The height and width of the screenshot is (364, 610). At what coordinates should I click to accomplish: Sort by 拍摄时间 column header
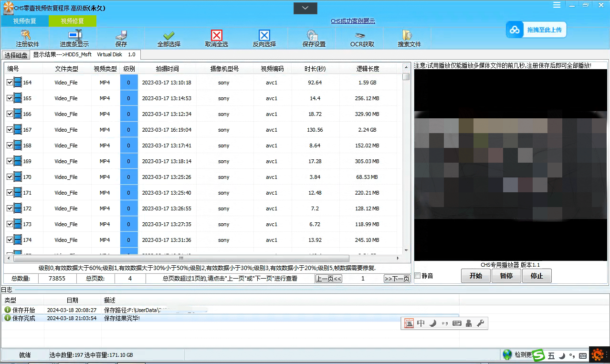point(167,69)
